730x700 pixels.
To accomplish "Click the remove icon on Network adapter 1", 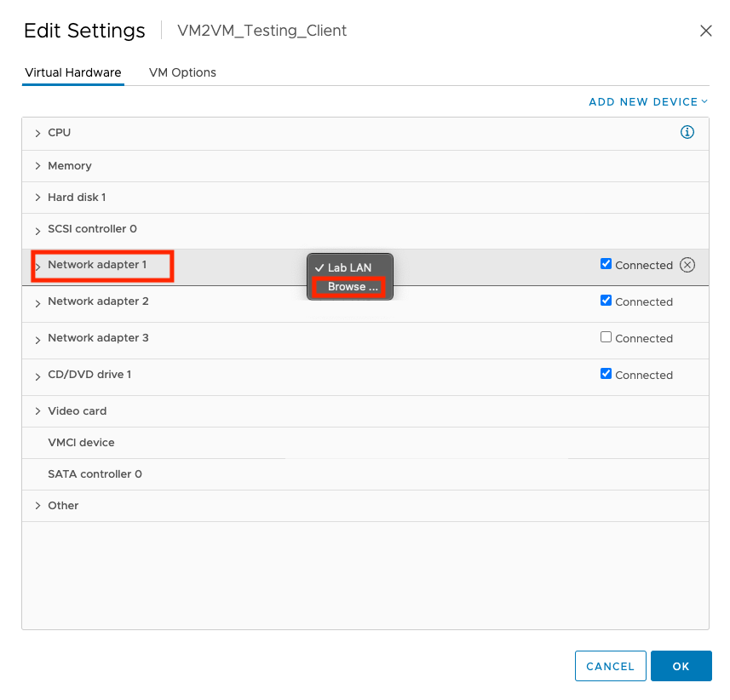I will 687,265.
